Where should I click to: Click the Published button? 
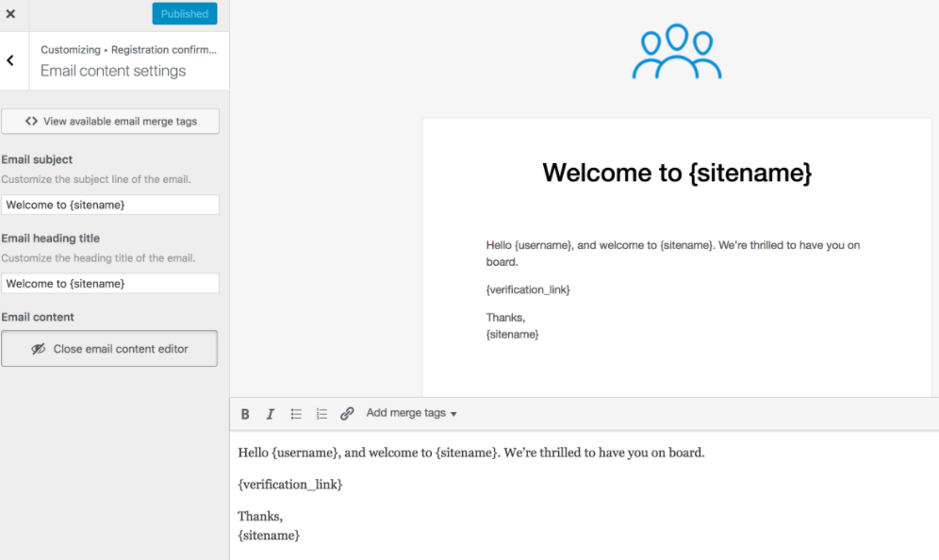[185, 14]
